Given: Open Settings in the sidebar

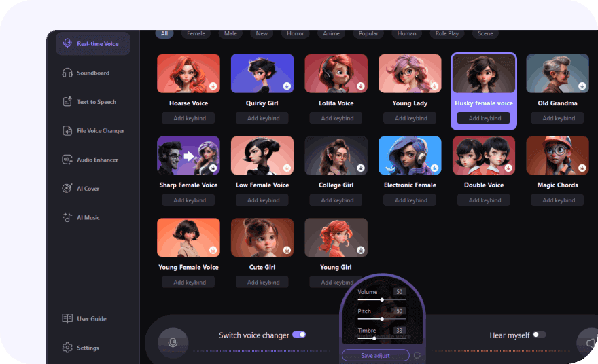Looking at the screenshot, I should point(88,348).
